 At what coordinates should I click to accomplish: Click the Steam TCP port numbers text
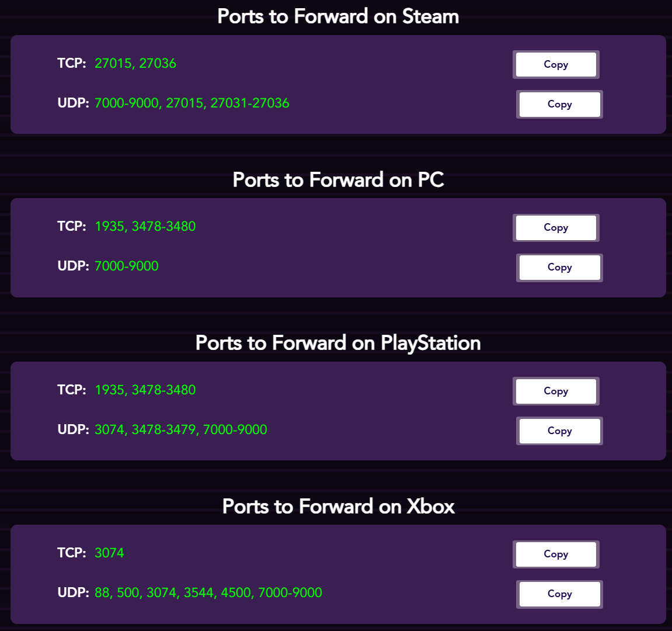click(x=135, y=63)
